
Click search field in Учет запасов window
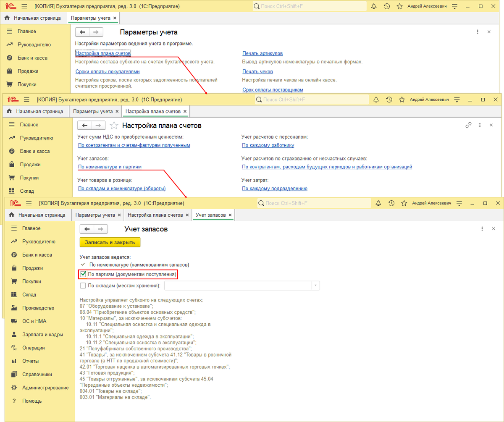point(314,203)
